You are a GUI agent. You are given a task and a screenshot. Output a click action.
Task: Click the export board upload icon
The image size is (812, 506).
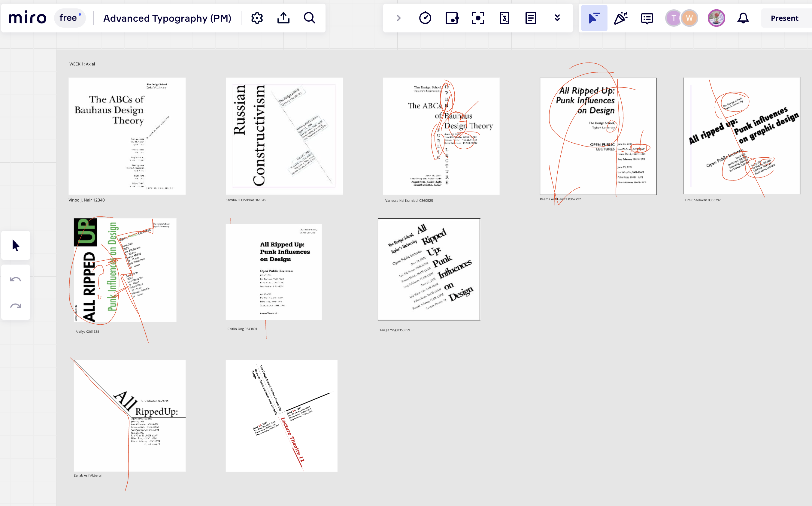tap(283, 18)
